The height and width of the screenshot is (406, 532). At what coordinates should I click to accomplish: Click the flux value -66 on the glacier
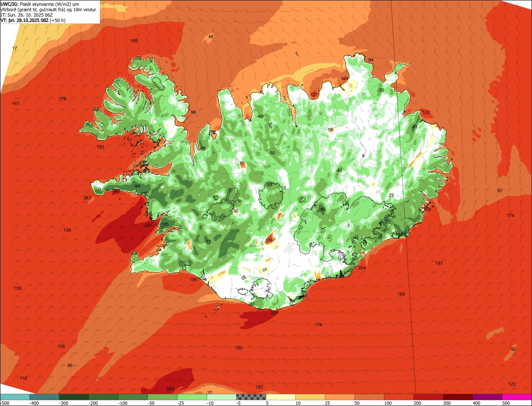point(322,209)
